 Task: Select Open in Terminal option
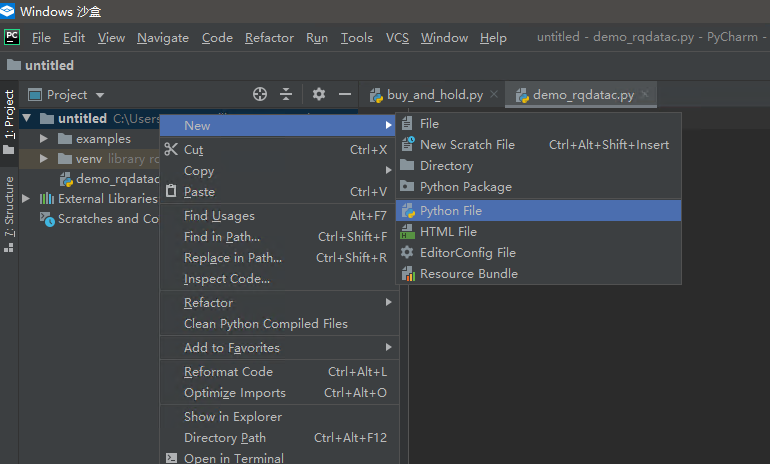233,458
